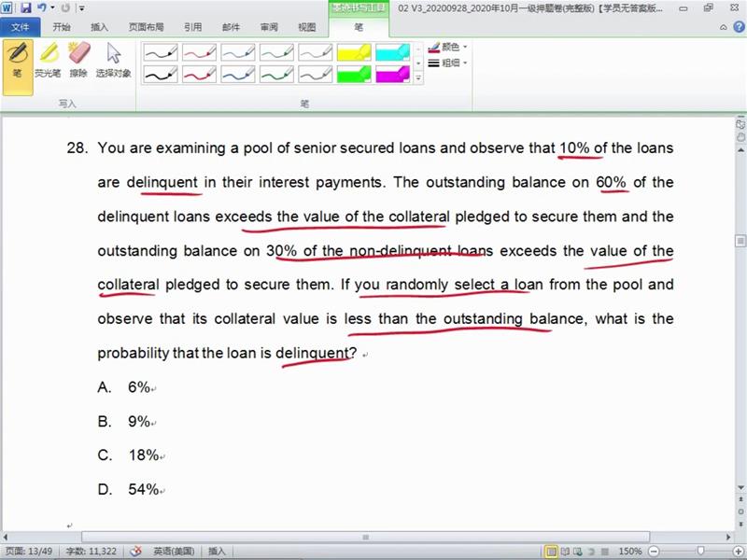This screenshot has width=747, height=560.
Task: Choose the thin red pen style
Action: [x=199, y=52]
